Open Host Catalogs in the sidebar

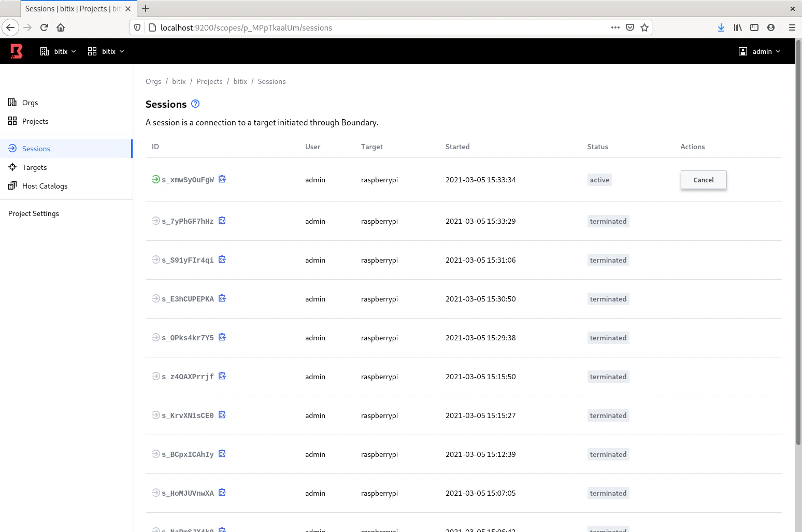point(45,186)
